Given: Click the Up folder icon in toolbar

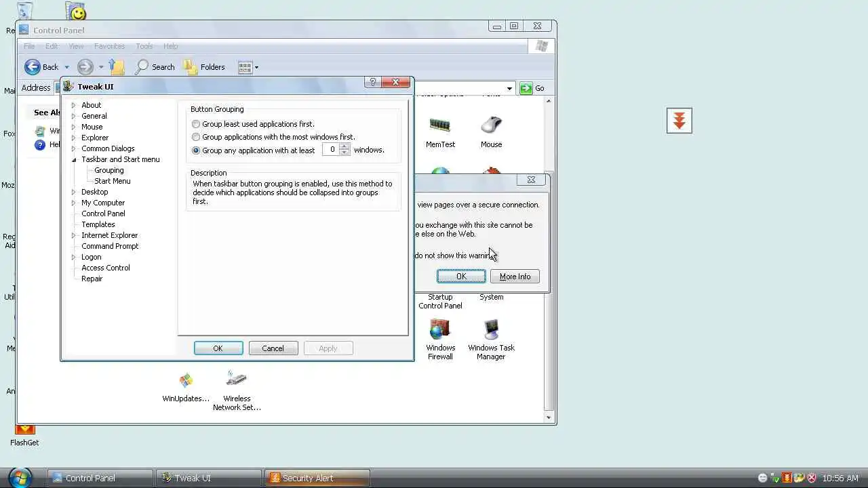Looking at the screenshot, I should tap(117, 66).
